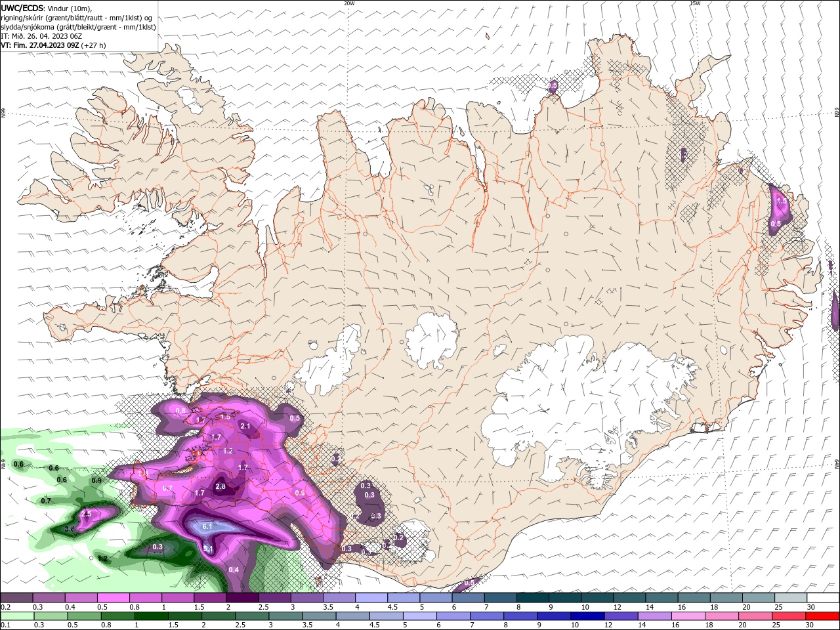Click the deep blue 10 swatch in bottom legend row
The image size is (840, 630).
[x=587, y=616]
